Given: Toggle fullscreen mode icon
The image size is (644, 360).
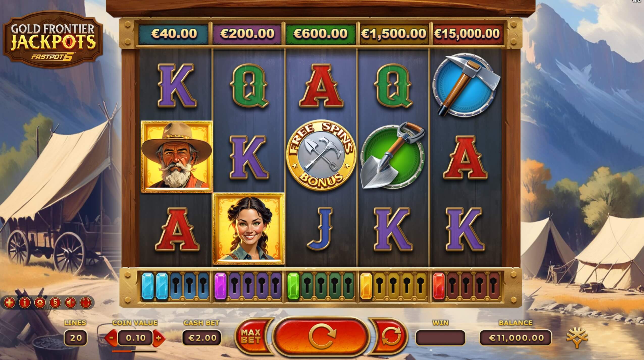Looking at the screenshot, I should [85, 302].
